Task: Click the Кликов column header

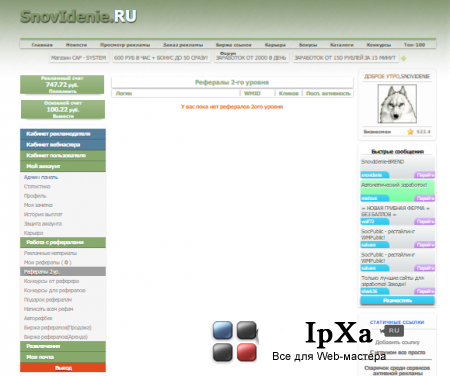Action: [288, 94]
